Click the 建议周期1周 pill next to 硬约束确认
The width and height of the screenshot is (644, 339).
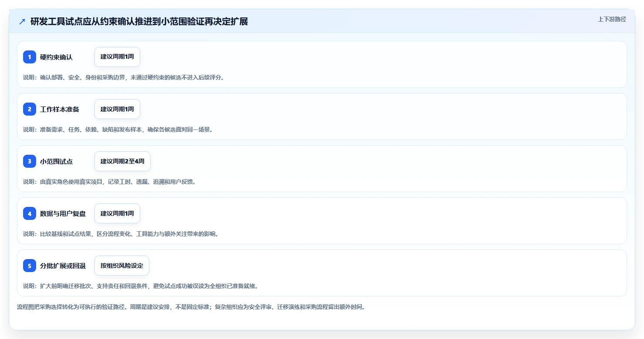click(x=117, y=57)
